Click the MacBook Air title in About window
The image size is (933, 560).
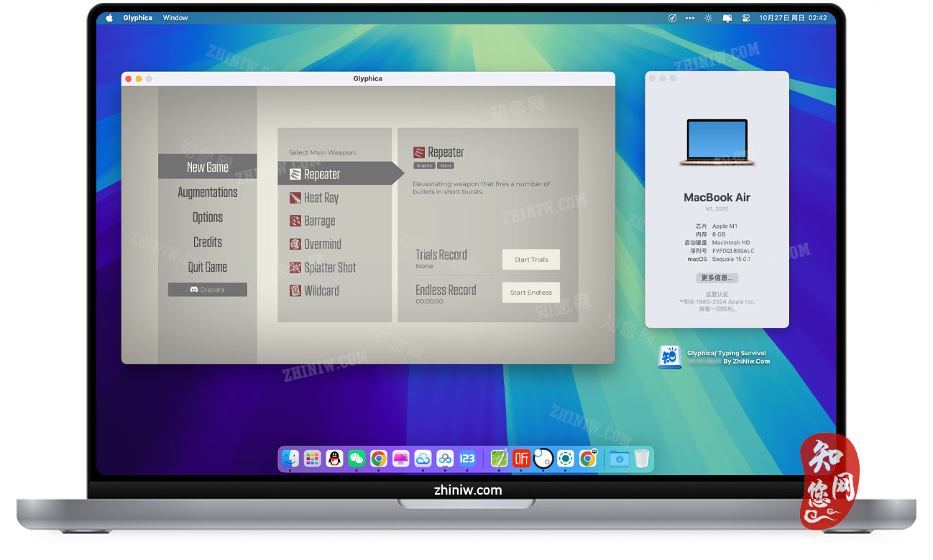717,197
